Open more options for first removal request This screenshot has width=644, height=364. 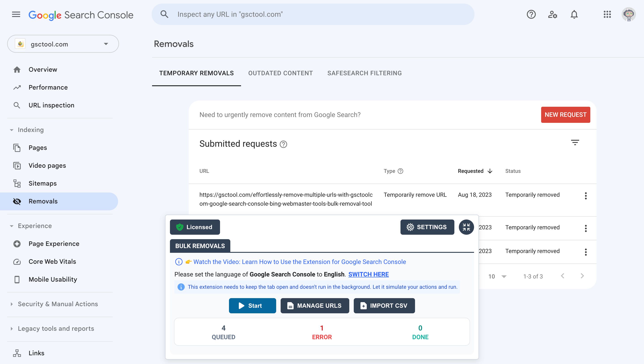[586, 196]
